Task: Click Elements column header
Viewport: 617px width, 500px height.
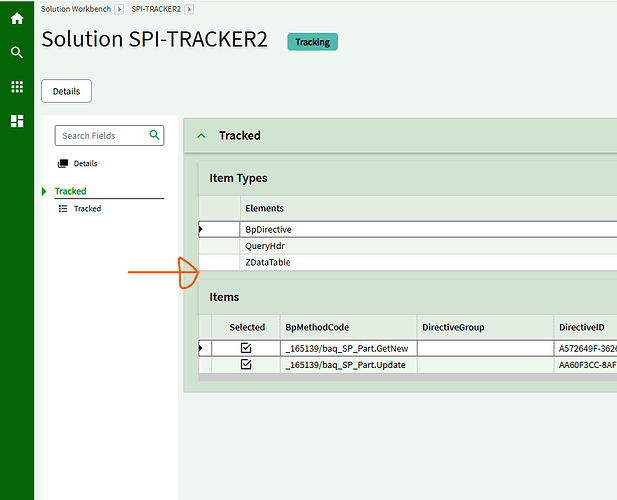Action: 264,208
